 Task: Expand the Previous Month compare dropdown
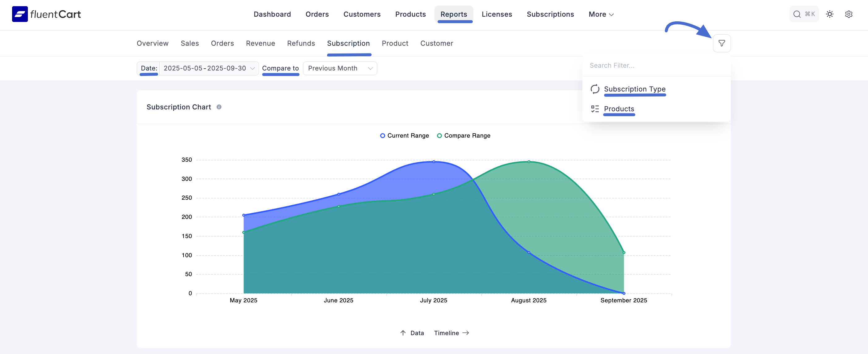pos(340,68)
